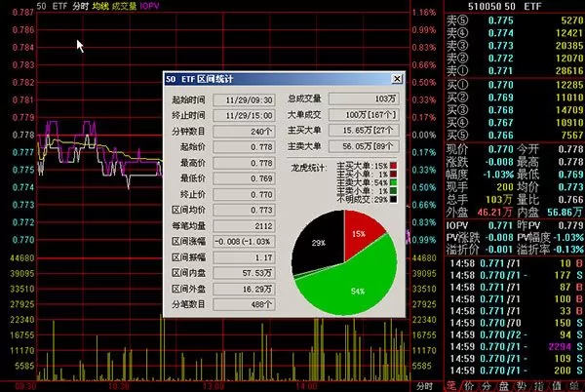Select the 买⑤ row at 0.766
Viewport: 585px width, 392px height.
pyautogui.click(x=515, y=136)
